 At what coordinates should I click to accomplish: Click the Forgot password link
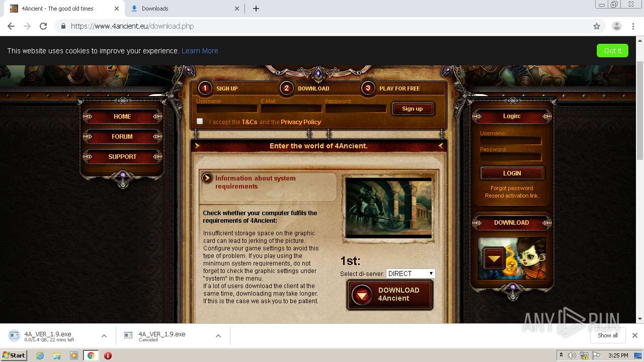click(512, 188)
